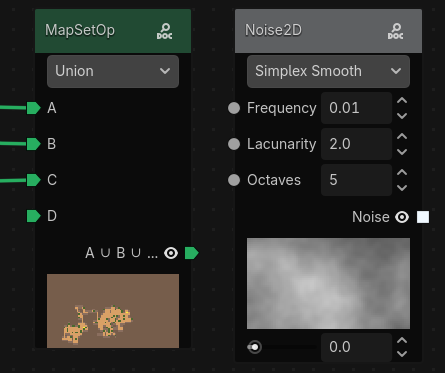Increase the Octaves value with the up arrow
Screen dimensions: 445x373
pyautogui.click(x=402, y=172)
